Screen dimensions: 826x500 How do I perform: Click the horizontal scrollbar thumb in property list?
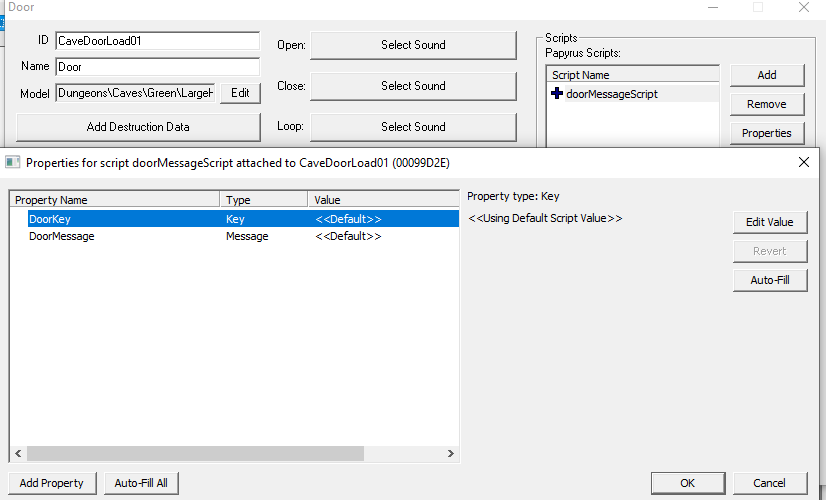(x=195, y=453)
